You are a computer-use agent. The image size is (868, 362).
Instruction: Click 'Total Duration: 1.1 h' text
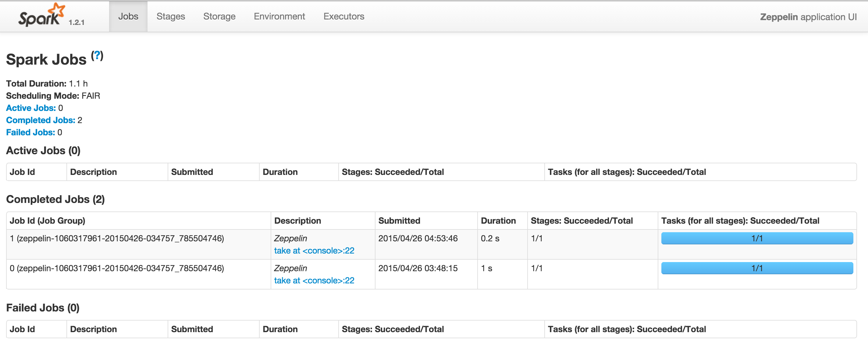[47, 83]
